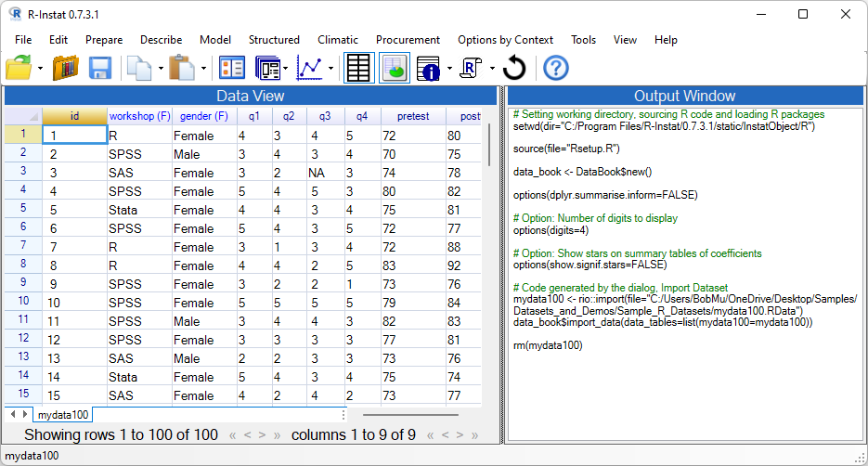The height and width of the screenshot is (466, 868).
Task: Click the sheet tab scroll-left arrow
Action: coord(13,414)
